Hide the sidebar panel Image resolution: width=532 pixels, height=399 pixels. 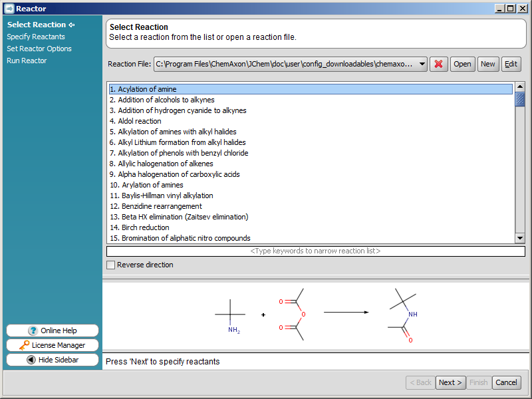click(x=53, y=360)
